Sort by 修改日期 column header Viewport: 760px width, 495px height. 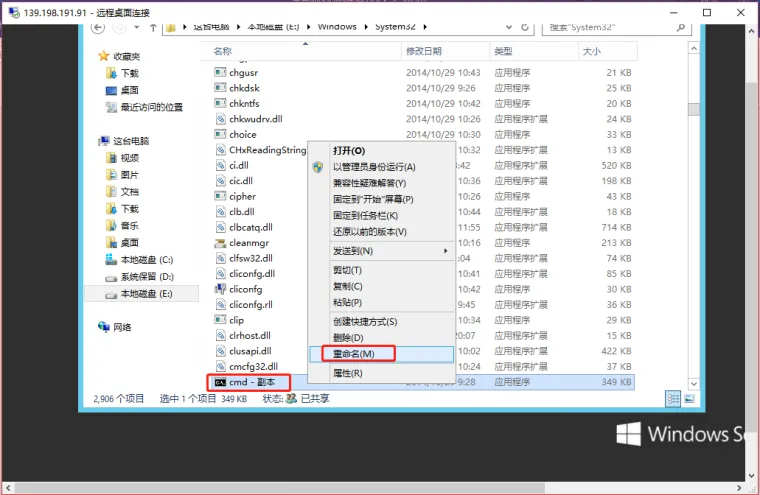(x=445, y=51)
